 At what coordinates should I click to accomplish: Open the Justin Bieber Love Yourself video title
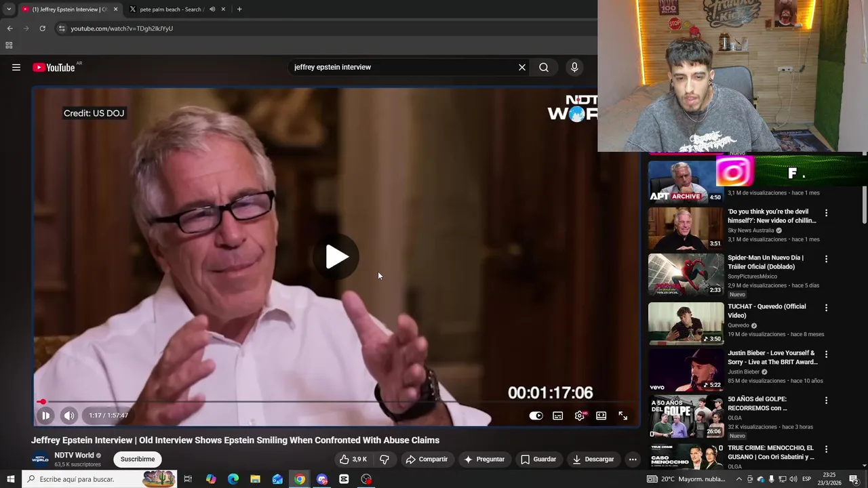772,357
